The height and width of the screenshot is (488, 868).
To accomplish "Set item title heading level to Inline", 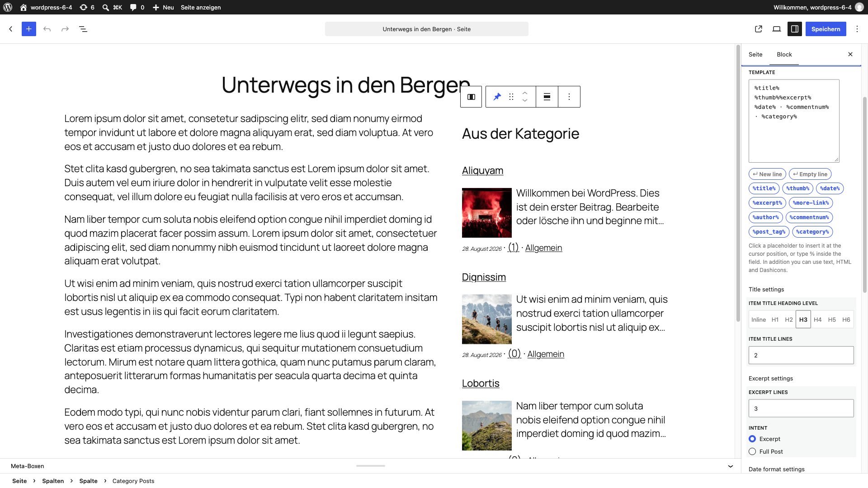I will pos(759,319).
